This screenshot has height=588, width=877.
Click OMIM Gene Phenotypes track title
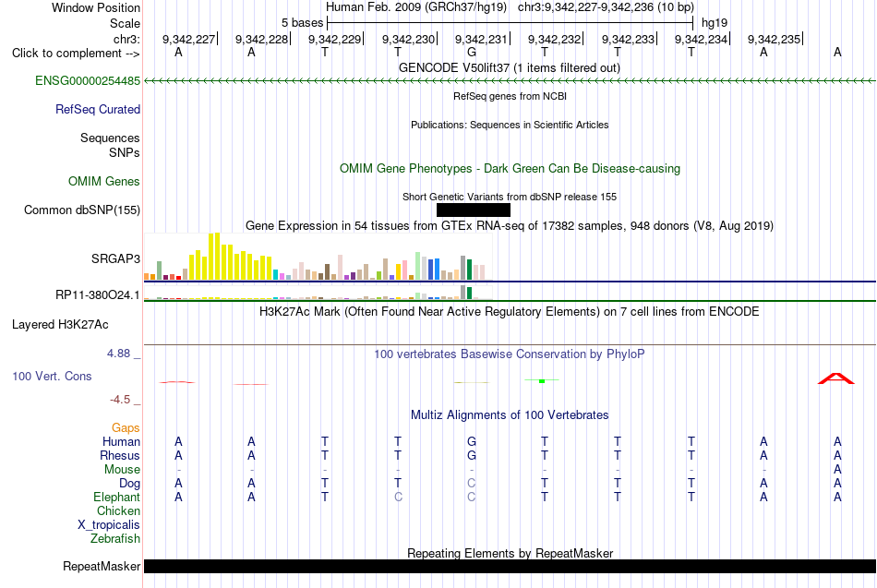pyautogui.click(x=510, y=168)
